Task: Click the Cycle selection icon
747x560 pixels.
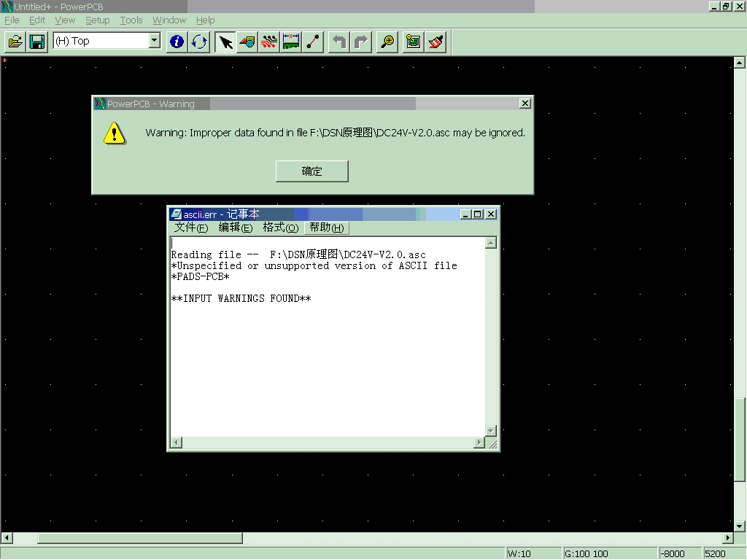Action: pyautogui.click(x=199, y=42)
